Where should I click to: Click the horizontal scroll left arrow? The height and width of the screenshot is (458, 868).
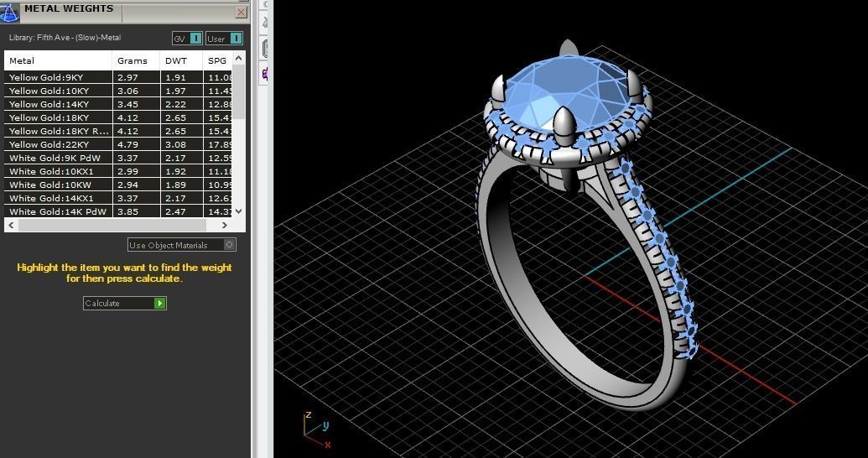(x=11, y=225)
